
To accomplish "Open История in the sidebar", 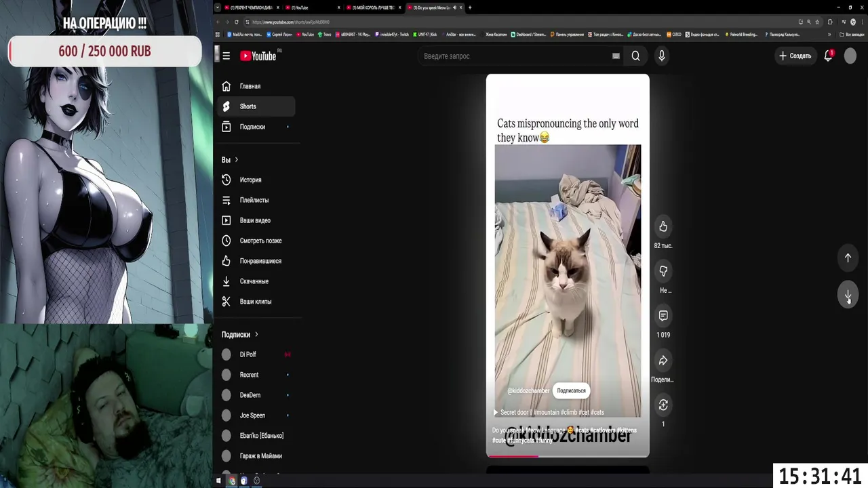I will point(256,180).
